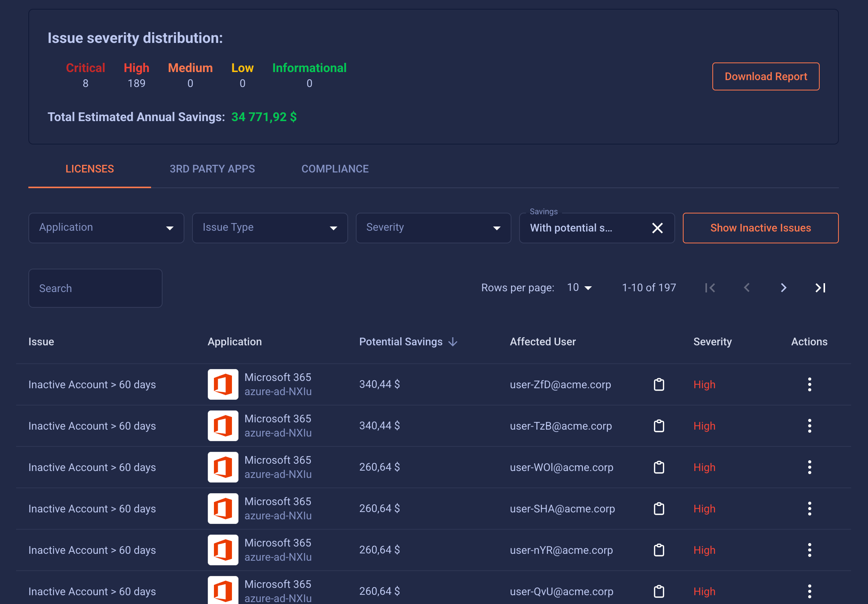Open the Application filter dropdown

[106, 228]
